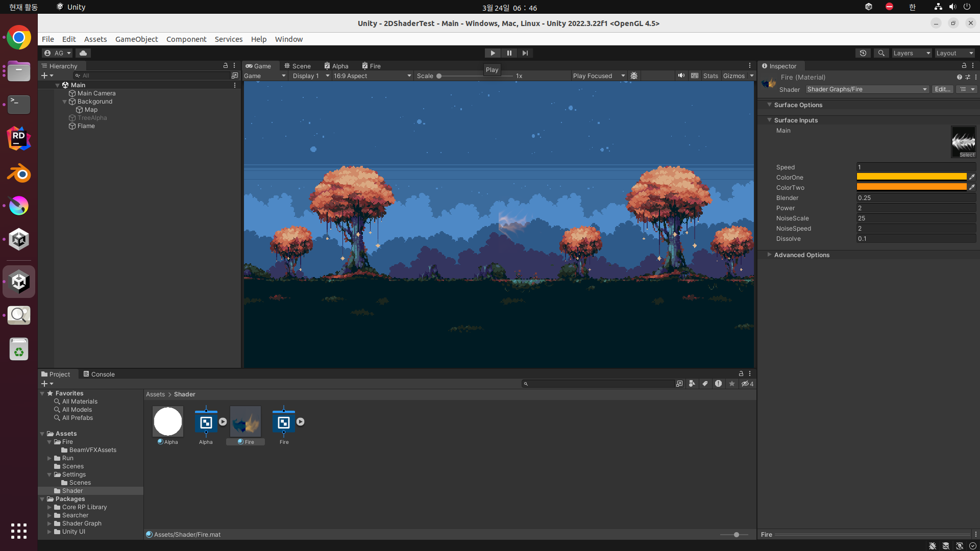Viewport: 980px width, 551px height.
Task: Collapse the Background object in Hierarchy
Action: point(64,102)
